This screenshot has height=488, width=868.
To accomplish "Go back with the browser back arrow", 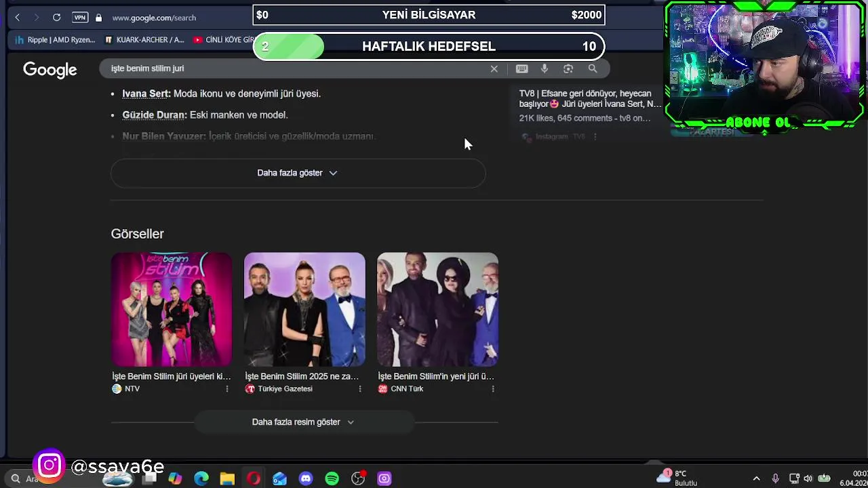I will click(x=17, y=18).
